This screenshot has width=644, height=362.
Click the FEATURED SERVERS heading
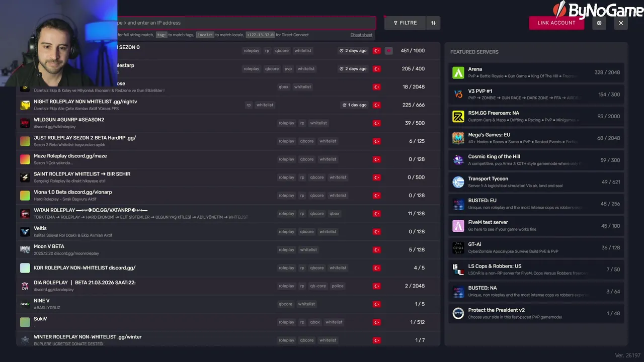click(x=474, y=52)
